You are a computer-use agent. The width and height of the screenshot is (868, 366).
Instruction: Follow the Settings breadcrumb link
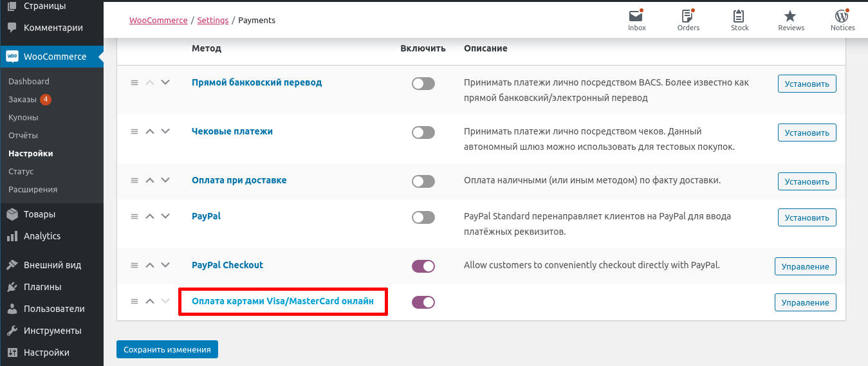pyautogui.click(x=213, y=21)
